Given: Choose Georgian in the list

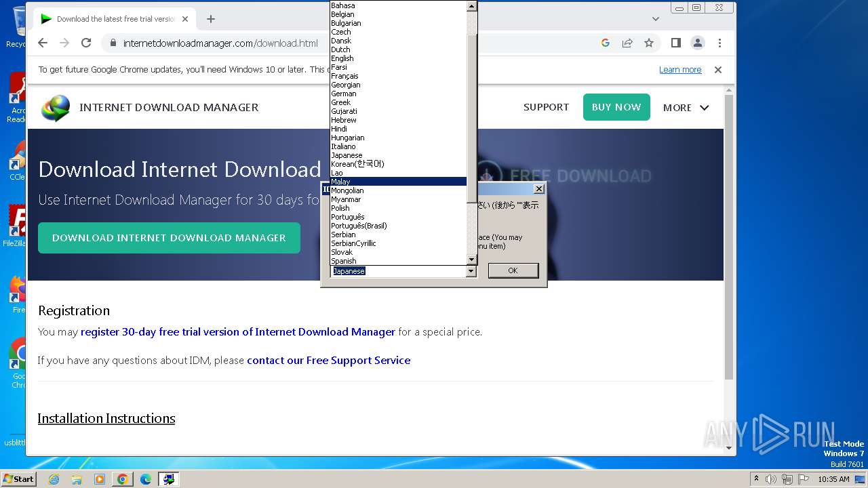Looking at the screenshot, I should (399, 85).
